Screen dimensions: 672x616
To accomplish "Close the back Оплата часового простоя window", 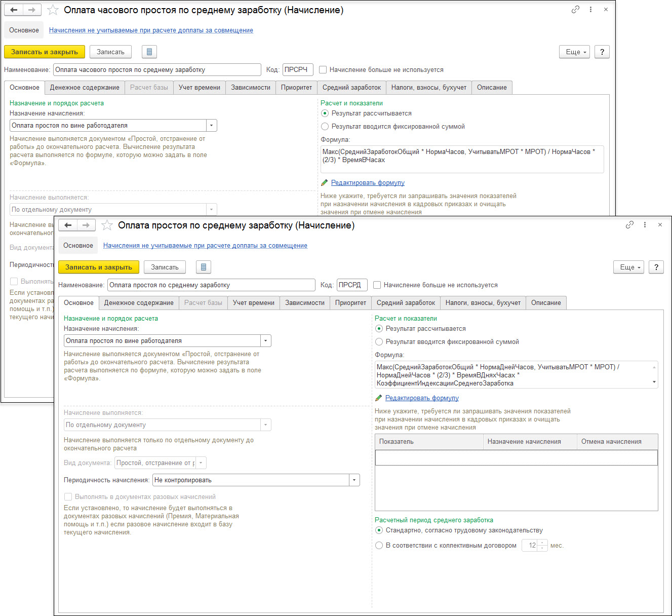I will pos(606,10).
